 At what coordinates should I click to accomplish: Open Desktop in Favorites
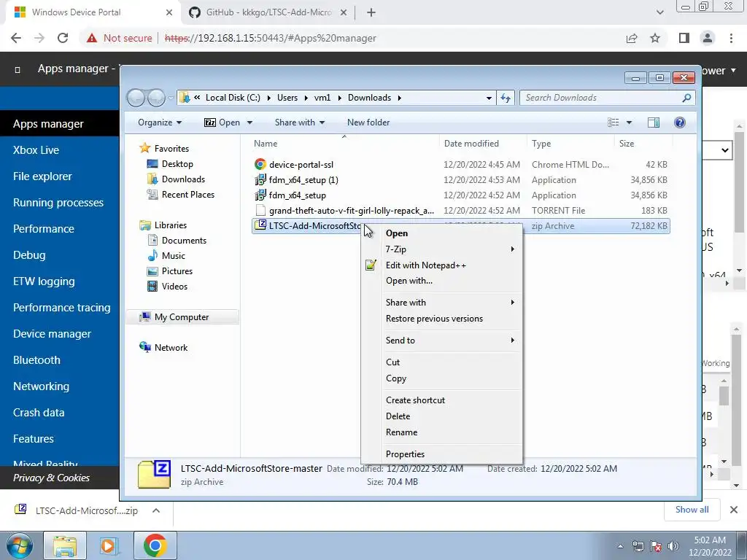click(x=177, y=164)
